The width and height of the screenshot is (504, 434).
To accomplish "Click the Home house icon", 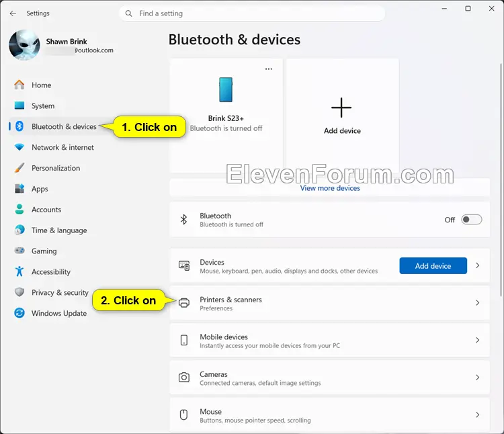I will pyautogui.click(x=19, y=85).
